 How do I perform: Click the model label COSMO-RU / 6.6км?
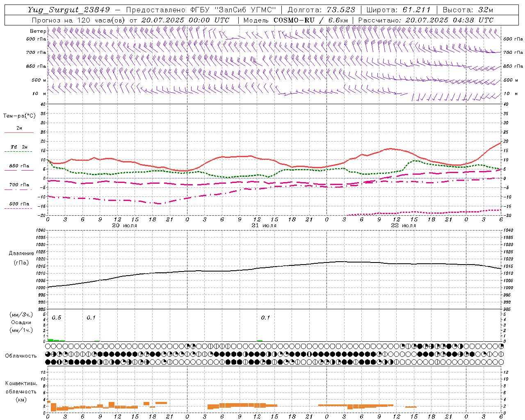pos(310,20)
